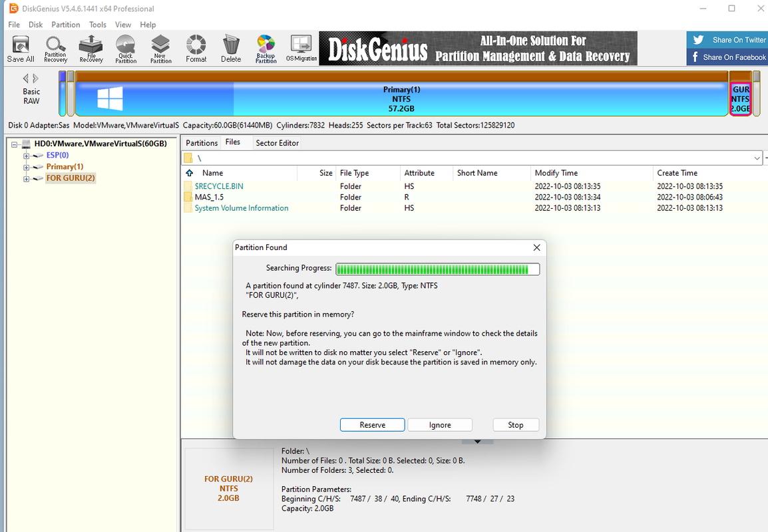
Task: Go to the next disk with the right arrow
Action: [36, 78]
